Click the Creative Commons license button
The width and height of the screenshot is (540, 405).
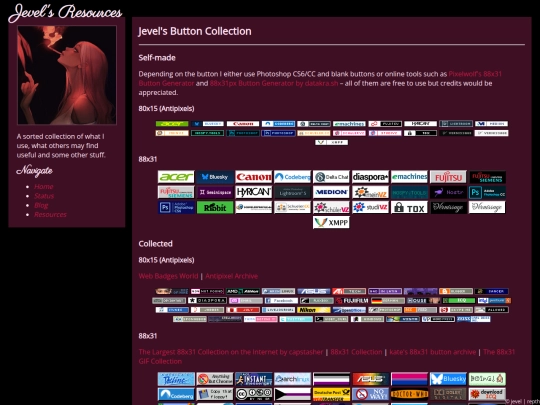tap(253, 394)
